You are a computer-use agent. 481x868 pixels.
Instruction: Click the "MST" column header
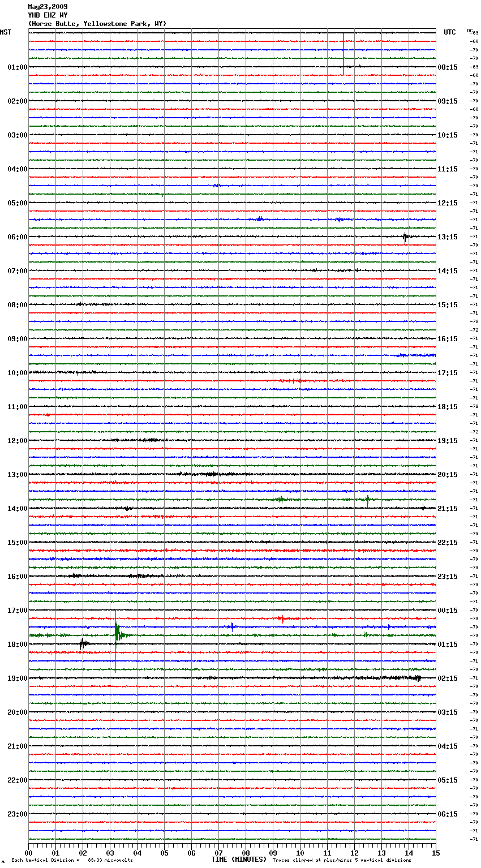point(6,32)
